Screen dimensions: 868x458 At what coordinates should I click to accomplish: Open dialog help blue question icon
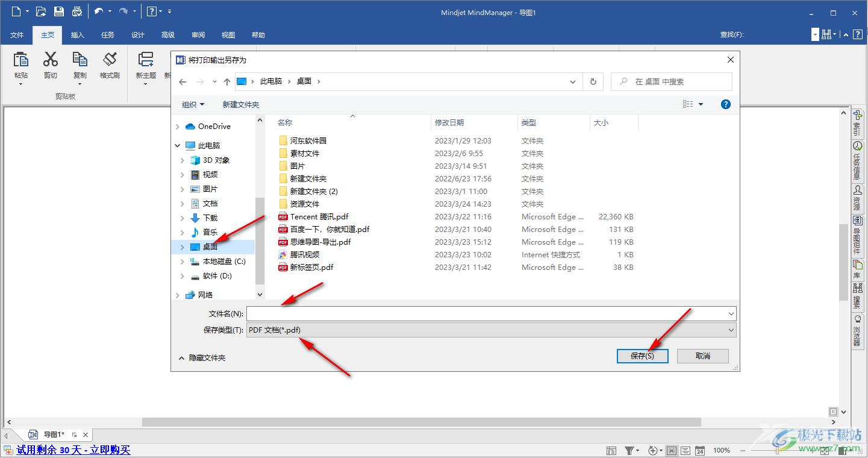(726, 104)
